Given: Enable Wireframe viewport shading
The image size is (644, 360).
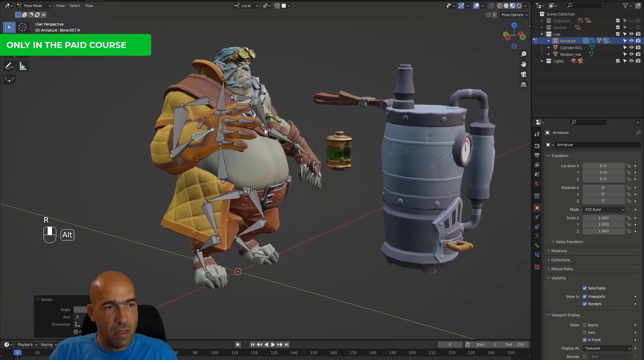Looking at the screenshot, I should tap(500, 6).
